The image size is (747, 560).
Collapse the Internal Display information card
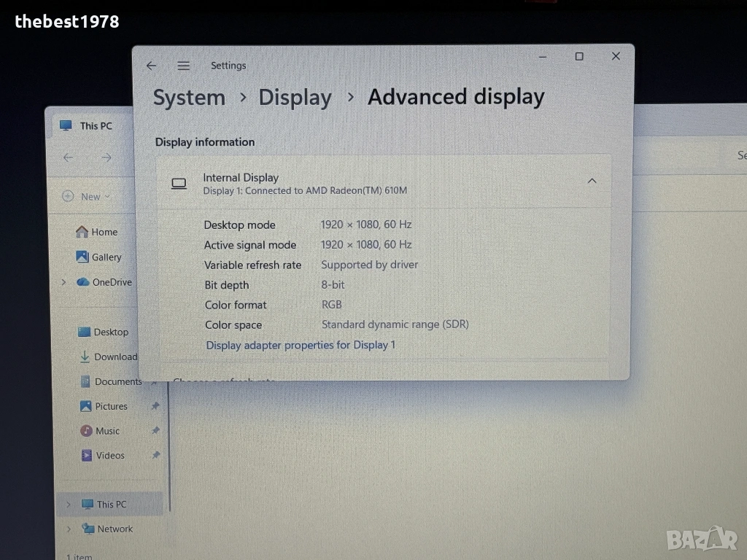[x=592, y=181]
